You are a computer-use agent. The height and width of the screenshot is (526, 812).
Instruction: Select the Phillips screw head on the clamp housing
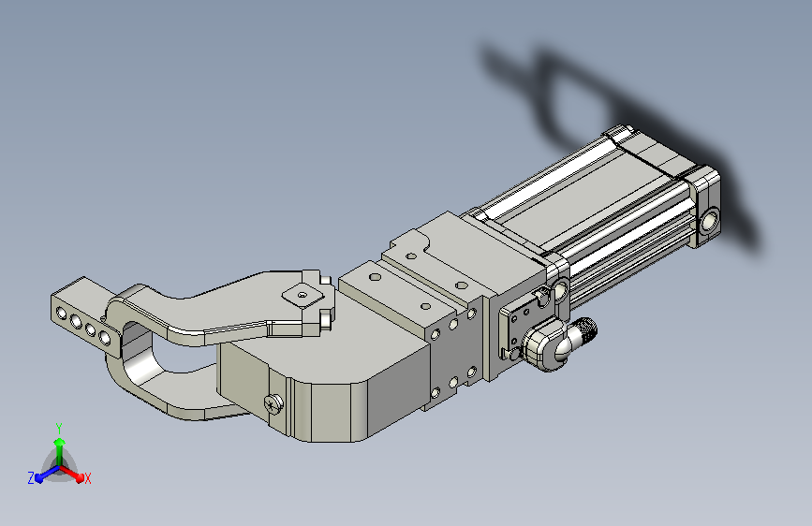(273, 402)
